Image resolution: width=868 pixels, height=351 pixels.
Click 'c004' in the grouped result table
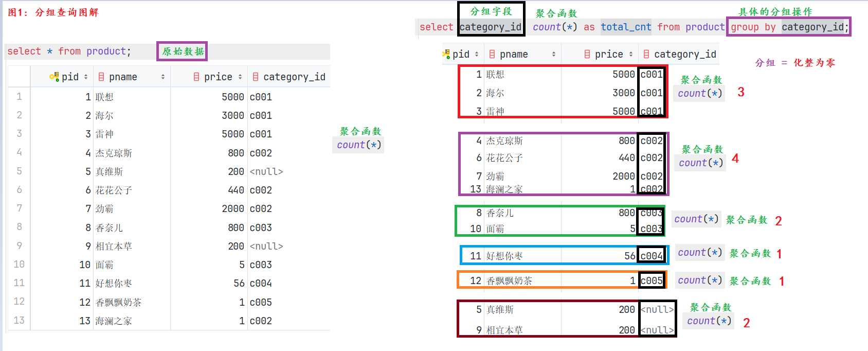coord(652,256)
